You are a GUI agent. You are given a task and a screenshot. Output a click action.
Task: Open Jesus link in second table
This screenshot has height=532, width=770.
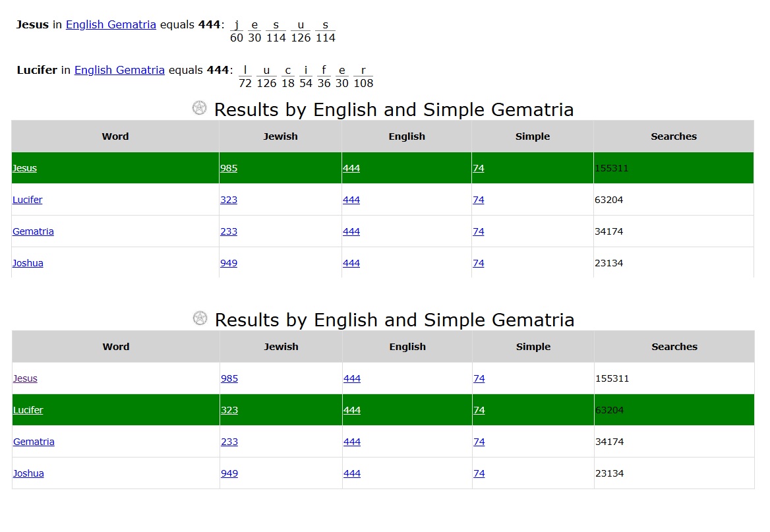[x=25, y=379]
